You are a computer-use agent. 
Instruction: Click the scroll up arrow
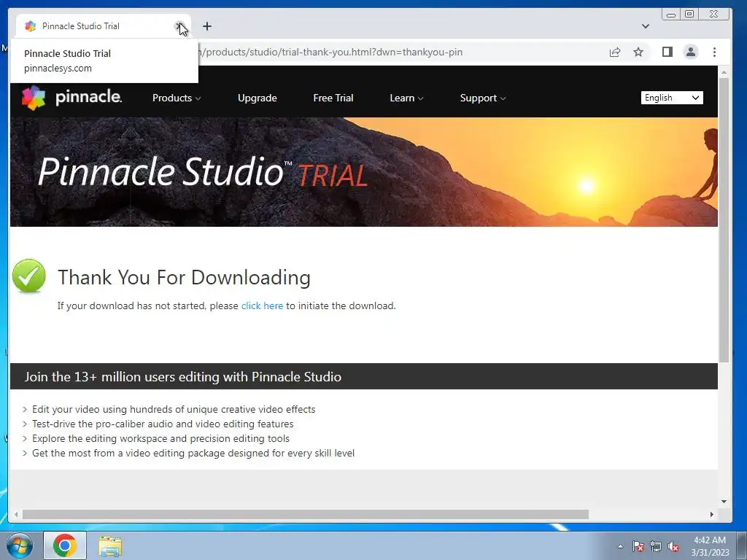click(x=724, y=72)
